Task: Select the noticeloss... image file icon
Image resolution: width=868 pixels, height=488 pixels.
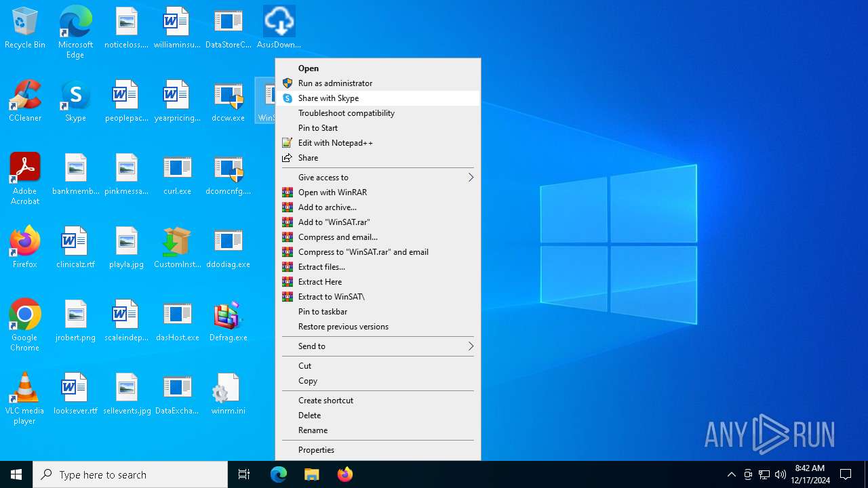Action: tap(126, 28)
